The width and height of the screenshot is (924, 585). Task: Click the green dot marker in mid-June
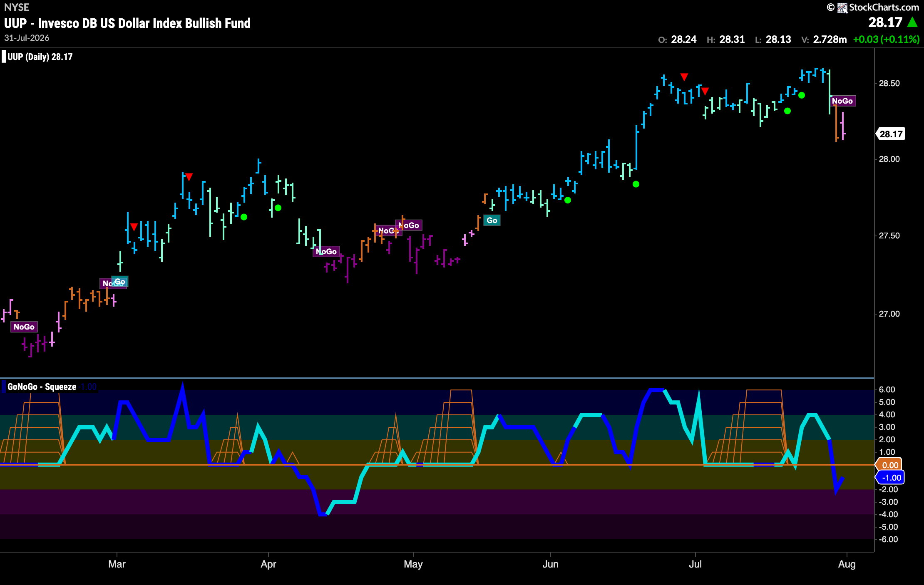(636, 184)
